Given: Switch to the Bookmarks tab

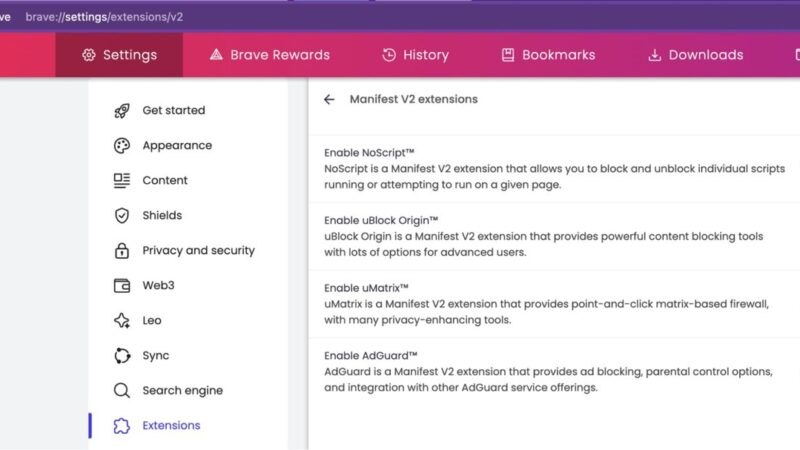Looking at the screenshot, I should (x=548, y=55).
